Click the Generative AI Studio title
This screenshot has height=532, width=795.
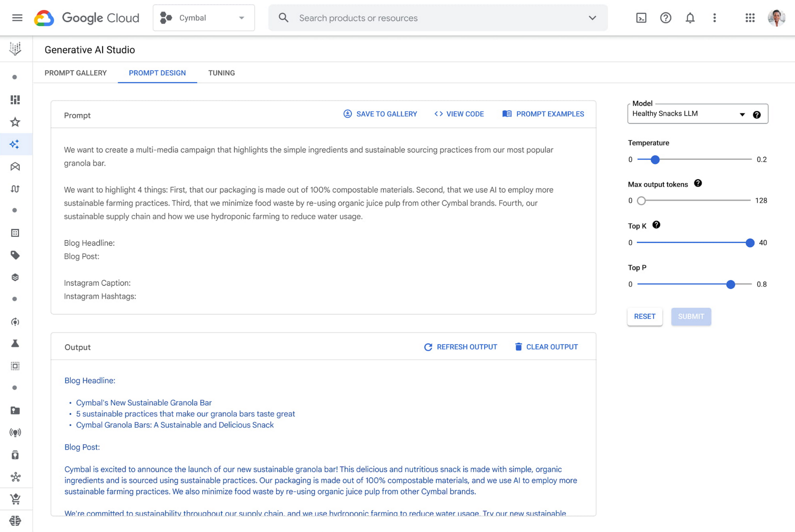(x=90, y=50)
